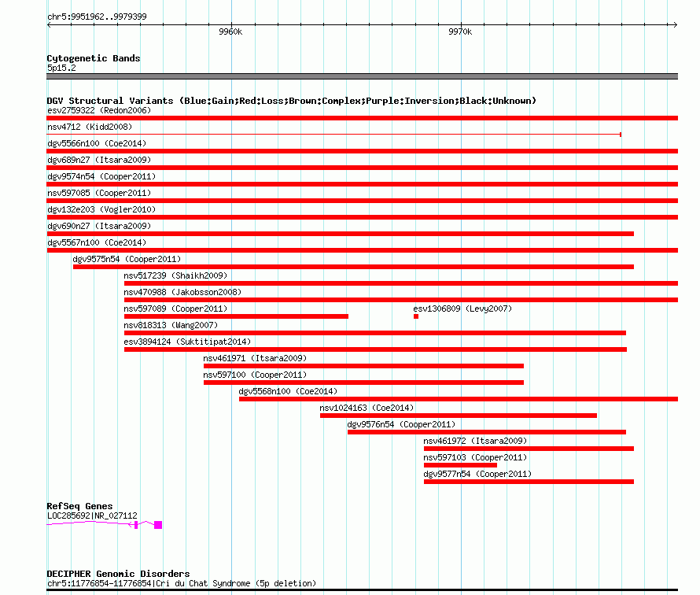Click the 9970k ruler position label
The image size is (700, 595).
click(460, 31)
